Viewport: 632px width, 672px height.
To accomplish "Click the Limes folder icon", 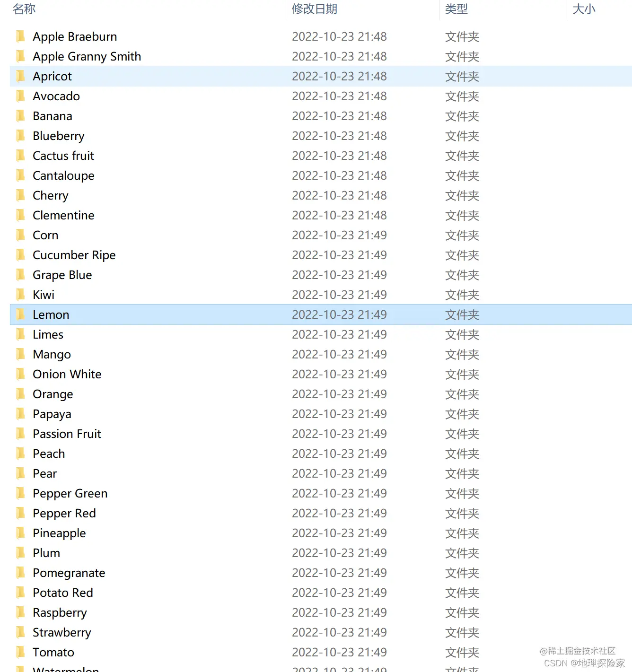I will tap(20, 334).
